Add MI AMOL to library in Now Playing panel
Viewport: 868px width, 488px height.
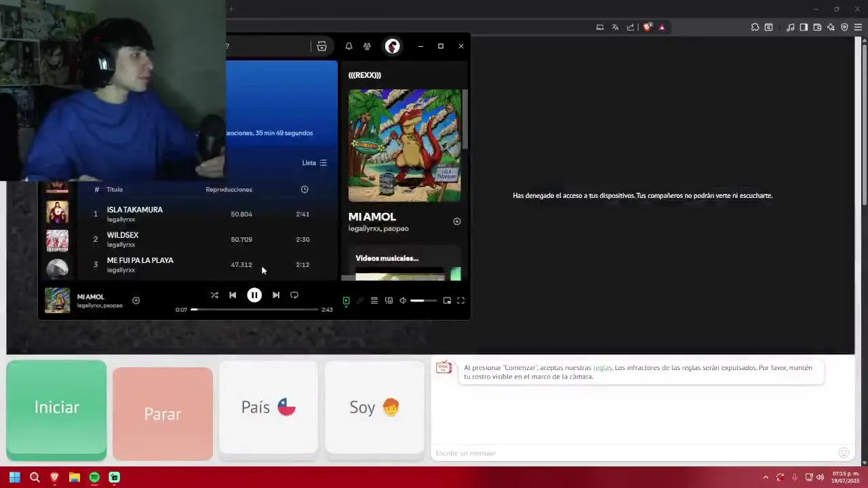457,221
